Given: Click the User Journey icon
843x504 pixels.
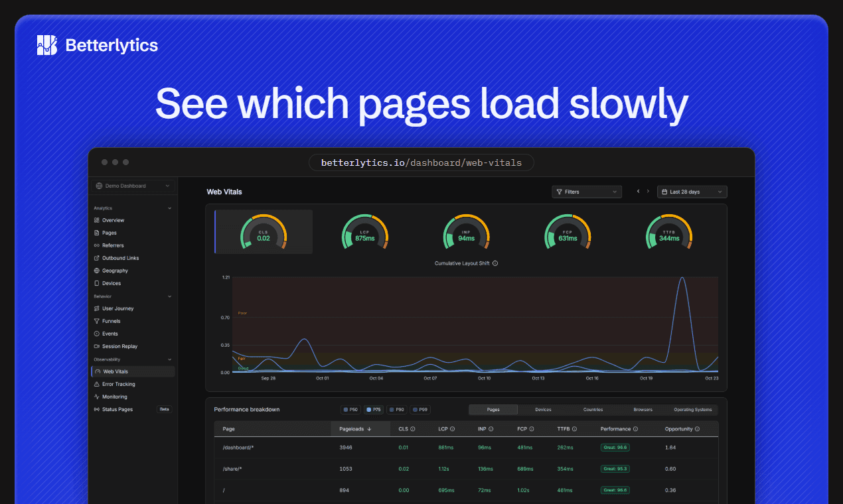Looking at the screenshot, I should point(97,308).
